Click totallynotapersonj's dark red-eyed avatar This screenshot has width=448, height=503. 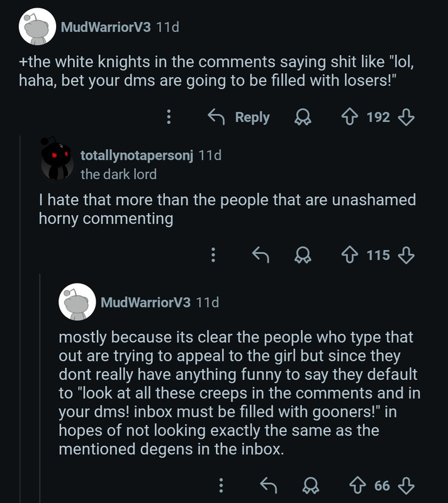(58, 160)
